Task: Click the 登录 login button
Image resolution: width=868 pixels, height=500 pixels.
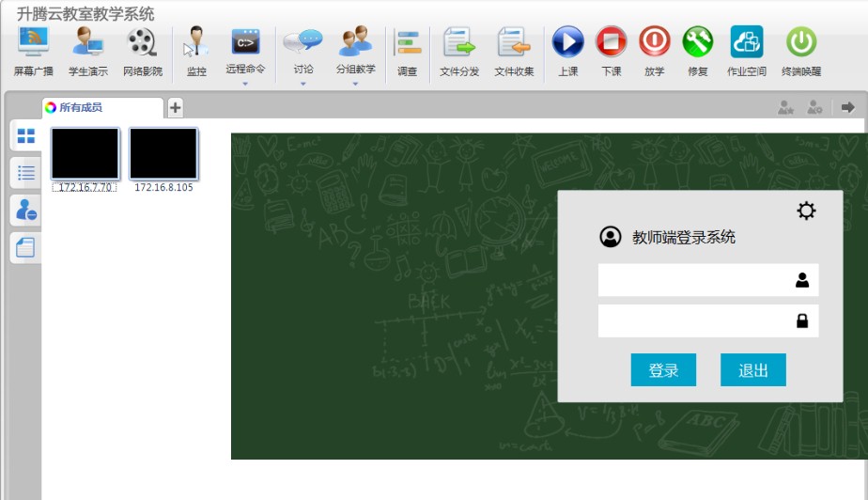Action: point(663,370)
